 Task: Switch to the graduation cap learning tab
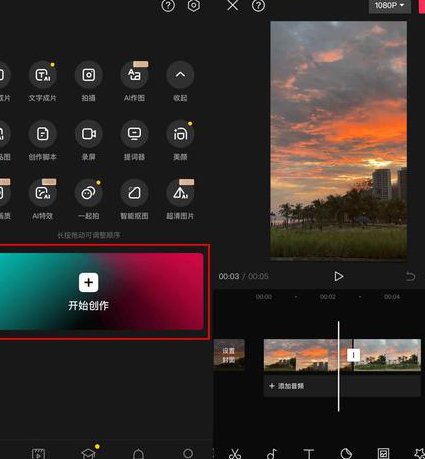(88, 454)
